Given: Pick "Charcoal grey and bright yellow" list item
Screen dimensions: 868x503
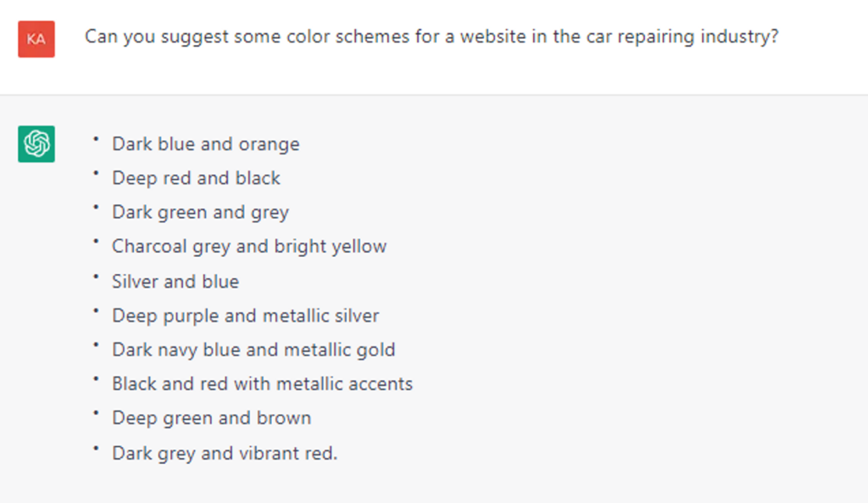Looking at the screenshot, I should (x=249, y=247).
